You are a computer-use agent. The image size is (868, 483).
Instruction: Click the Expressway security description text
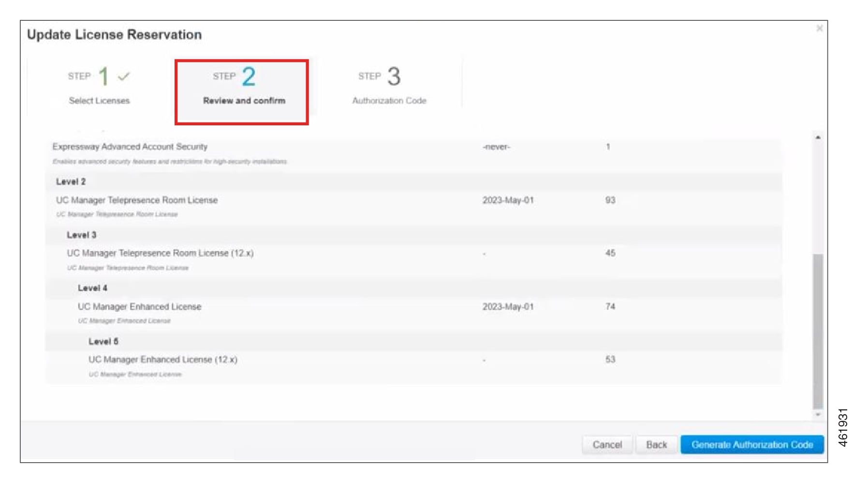(169, 162)
